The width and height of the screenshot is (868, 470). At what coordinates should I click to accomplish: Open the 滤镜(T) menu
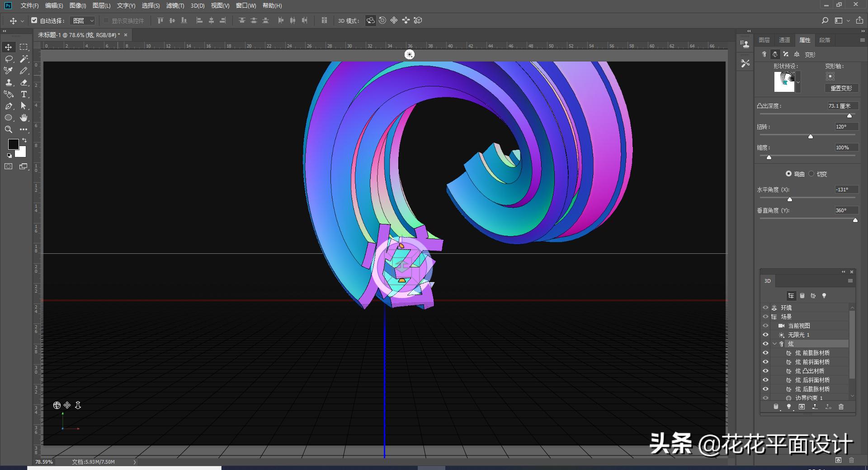(175, 5)
